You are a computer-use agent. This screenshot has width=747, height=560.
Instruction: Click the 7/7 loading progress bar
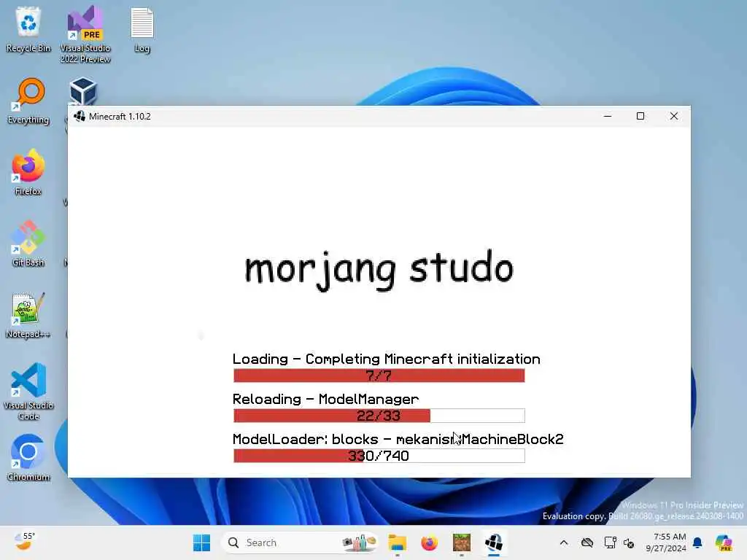[x=379, y=376]
